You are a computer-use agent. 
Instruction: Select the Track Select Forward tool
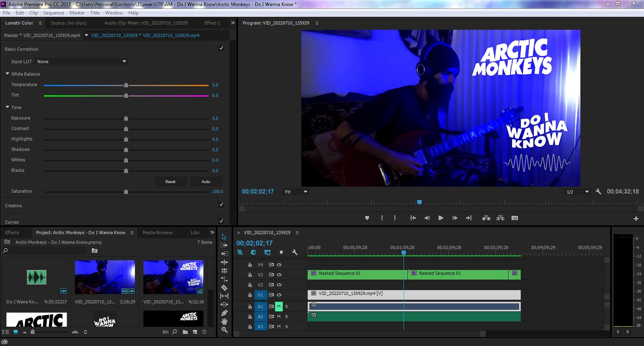[224, 245]
